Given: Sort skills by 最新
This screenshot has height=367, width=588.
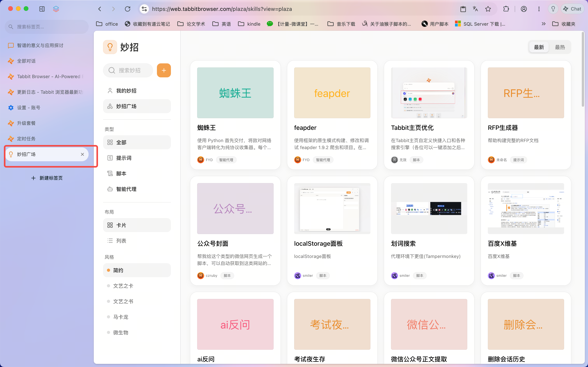Looking at the screenshot, I should pyautogui.click(x=539, y=47).
